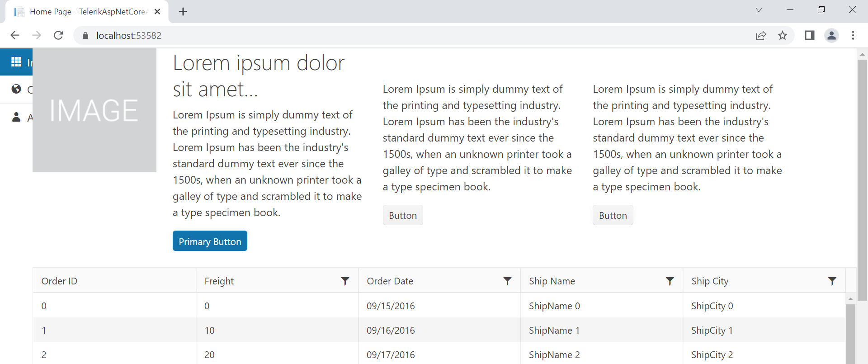The height and width of the screenshot is (364, 868).
Task: Share this page from the address bar
Action: point(761,35)
